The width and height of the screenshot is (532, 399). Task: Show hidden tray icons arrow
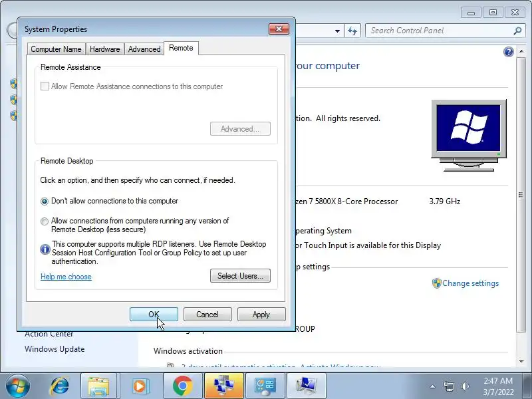point(433,386)
